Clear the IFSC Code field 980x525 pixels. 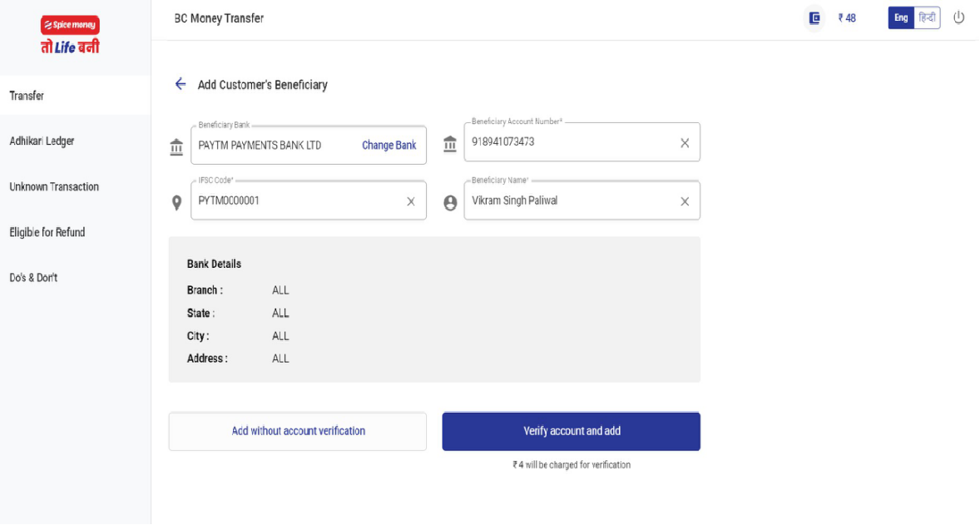[411, 201]
